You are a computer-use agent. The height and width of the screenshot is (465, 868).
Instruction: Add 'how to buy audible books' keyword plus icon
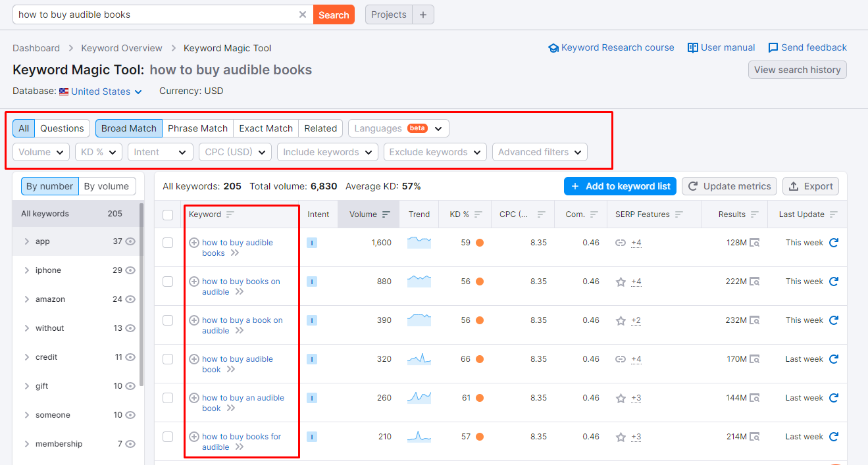point(194,243)
